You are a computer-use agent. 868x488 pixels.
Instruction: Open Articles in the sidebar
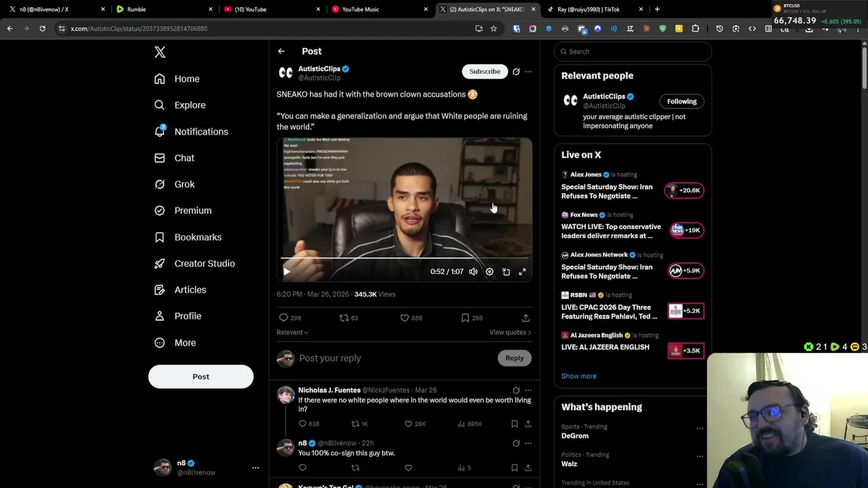pyautogui.click(x=180, y=290)
